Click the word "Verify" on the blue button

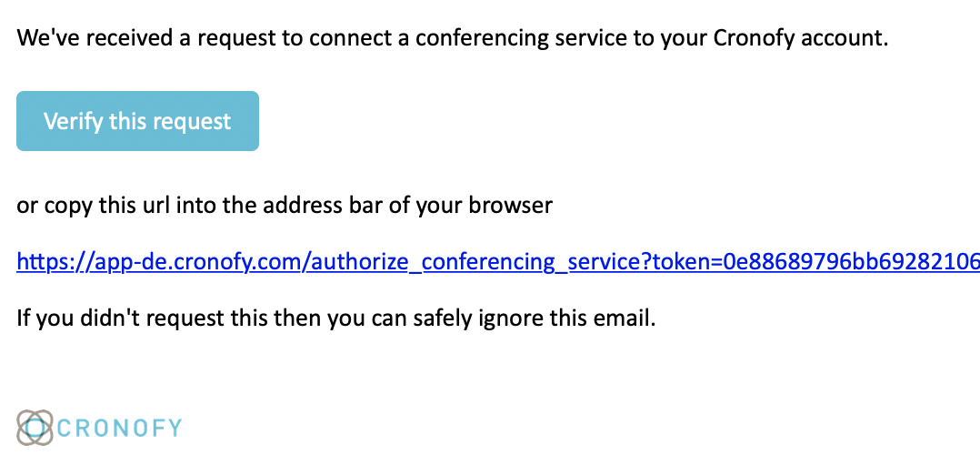[73, 121]
